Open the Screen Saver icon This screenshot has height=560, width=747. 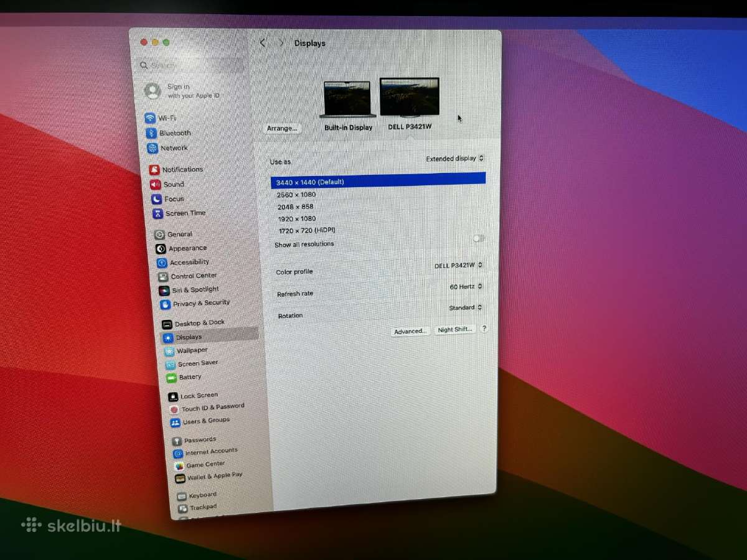point(170,365)
